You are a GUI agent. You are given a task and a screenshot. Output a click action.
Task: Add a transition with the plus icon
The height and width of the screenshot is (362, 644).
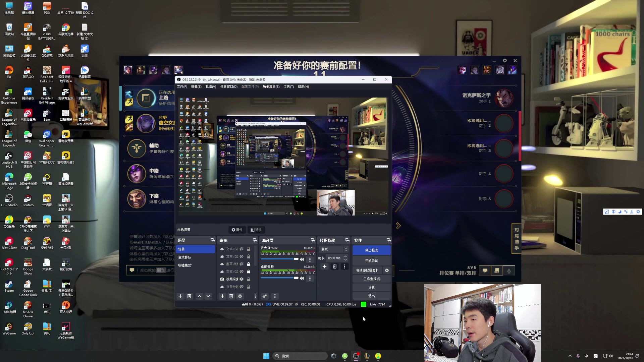324,267
